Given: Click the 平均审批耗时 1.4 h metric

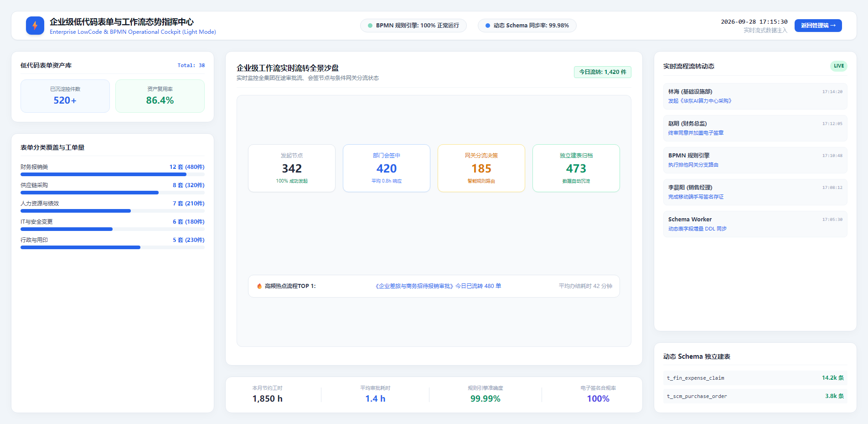Looking at the screenshot, I should tap(375, 394).
